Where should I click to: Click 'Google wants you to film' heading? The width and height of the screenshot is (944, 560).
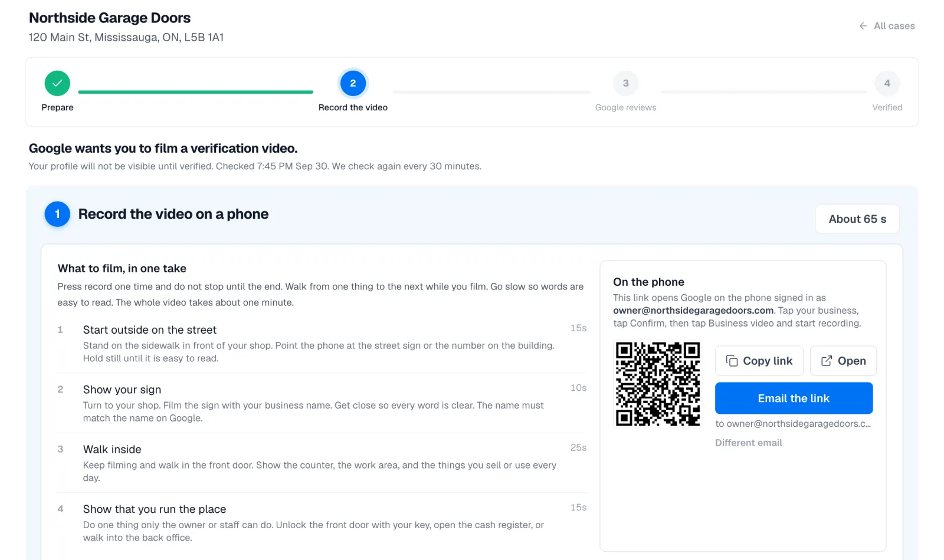coord(163,148)
